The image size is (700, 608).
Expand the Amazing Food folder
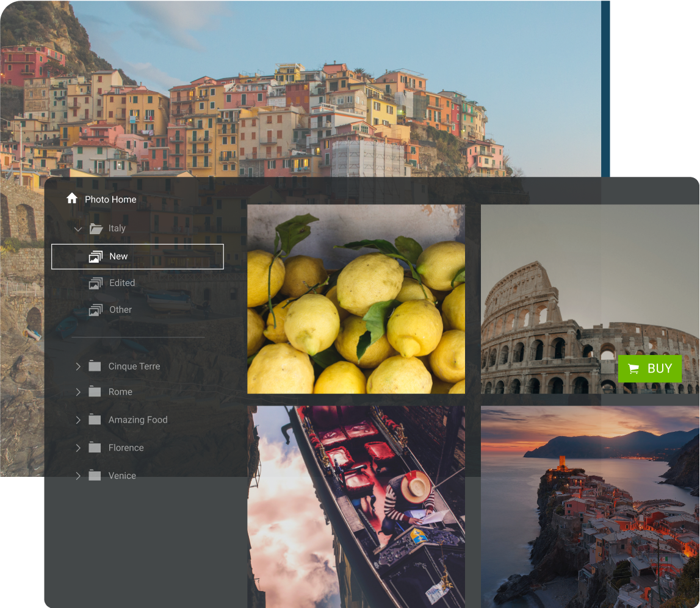pyautogui.click(x=78, y=420)
